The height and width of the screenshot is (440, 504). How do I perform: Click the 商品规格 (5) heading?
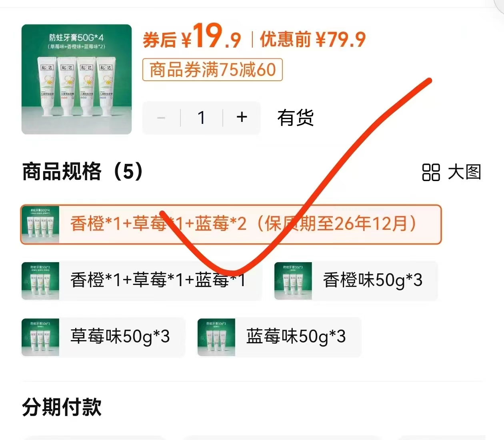82,171
